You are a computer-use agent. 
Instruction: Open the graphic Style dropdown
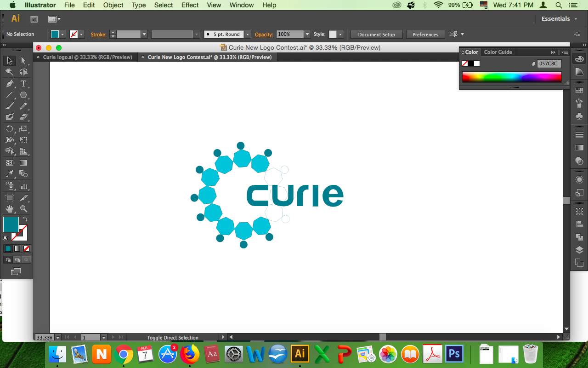340,34
